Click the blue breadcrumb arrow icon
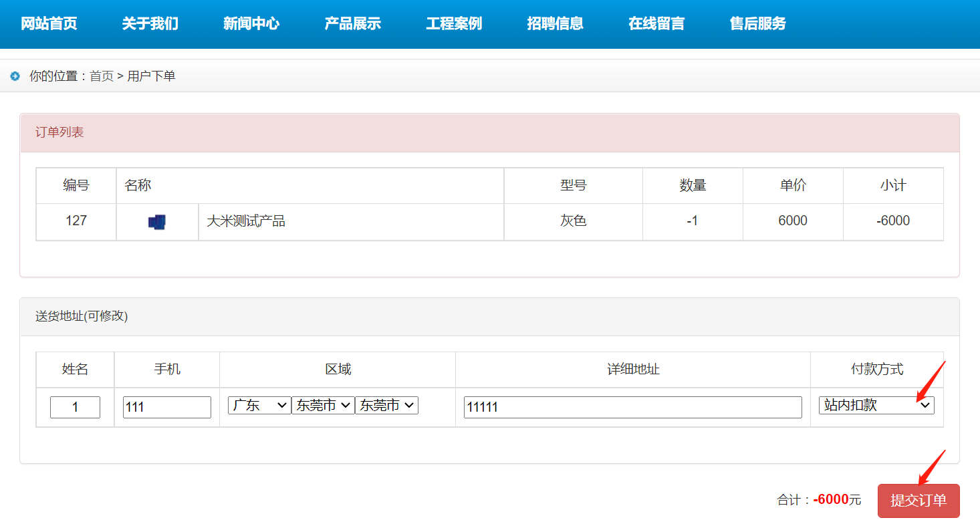The height and width of the screenshot is (530, 980). tap(15, 76)
